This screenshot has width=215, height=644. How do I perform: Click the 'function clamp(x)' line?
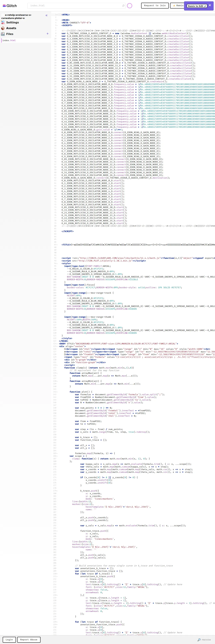(x=99, y=368)
